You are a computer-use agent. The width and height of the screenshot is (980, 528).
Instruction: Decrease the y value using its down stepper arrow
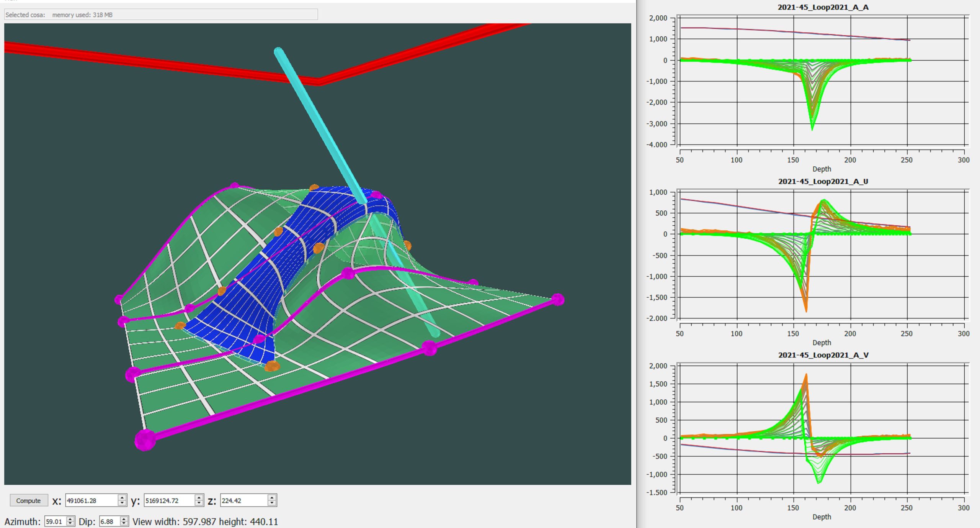pyautogui.click(x=198, y=502)
